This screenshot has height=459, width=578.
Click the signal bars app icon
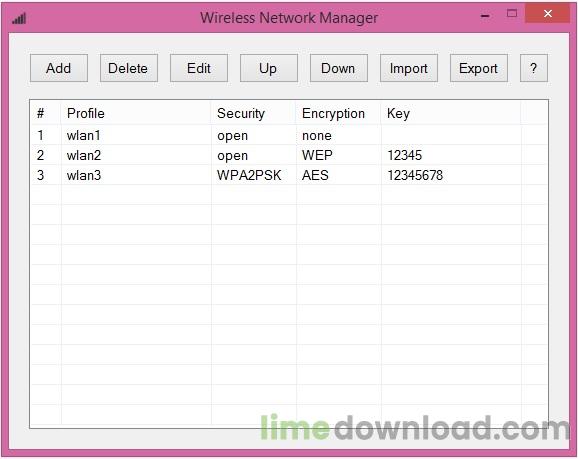pos(19,18)
